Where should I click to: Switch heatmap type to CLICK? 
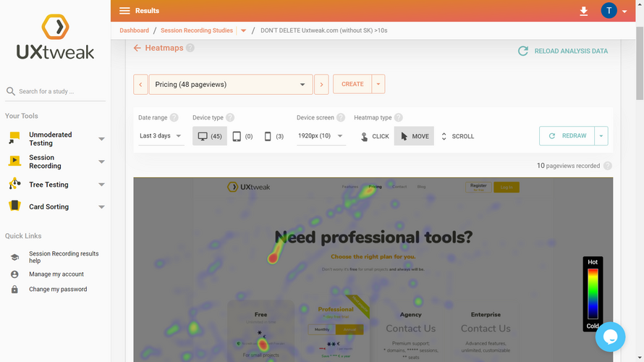coord(375,136)
